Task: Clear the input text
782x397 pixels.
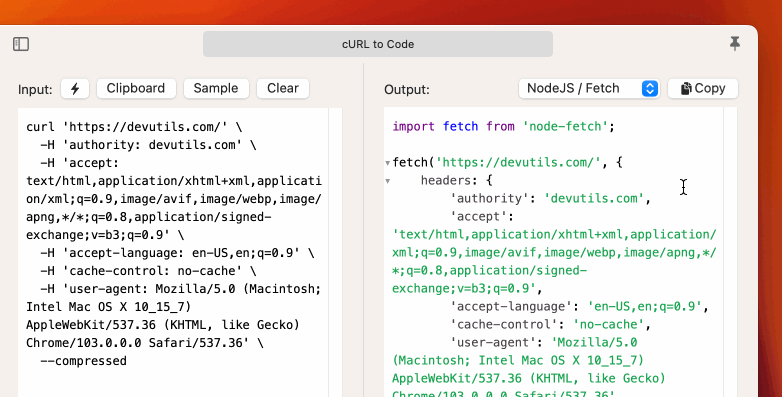Action: (283, 88)
